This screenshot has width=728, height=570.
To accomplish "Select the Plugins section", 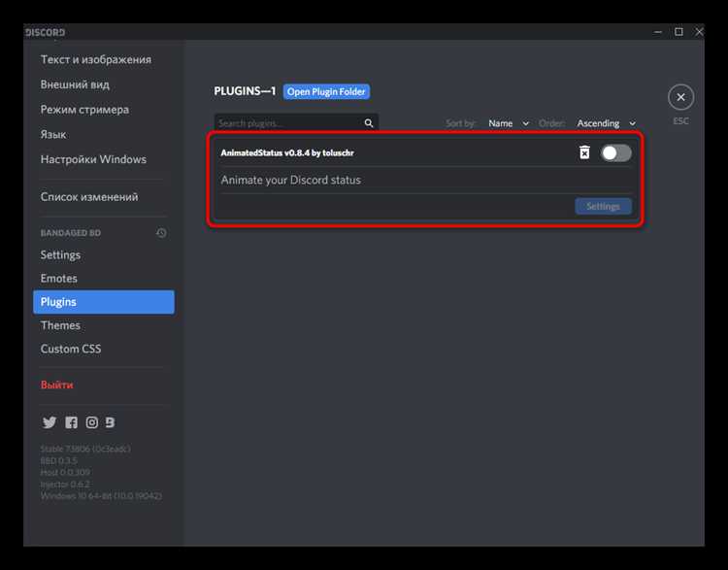I will (x=103, y=302).
